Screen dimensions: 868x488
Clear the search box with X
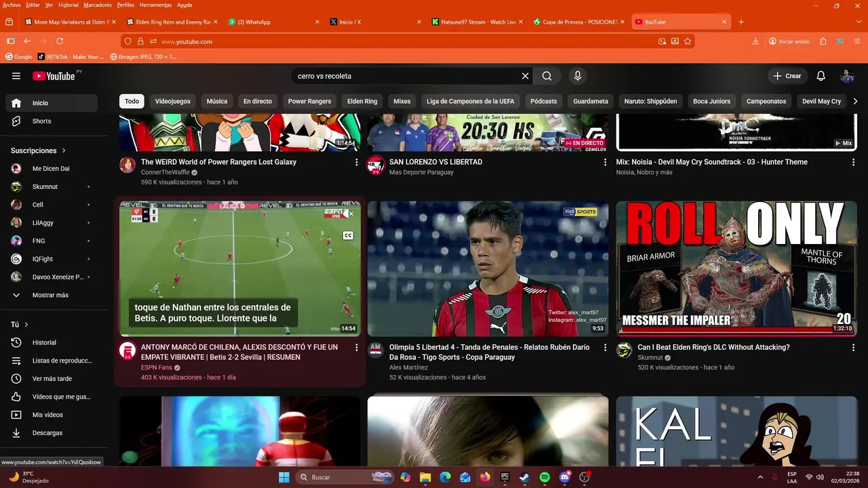coord(525,76)
